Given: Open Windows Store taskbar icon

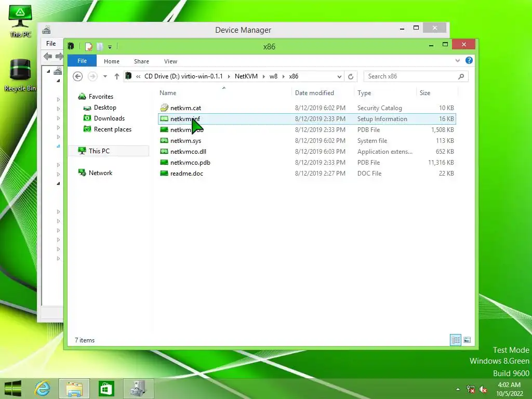Looking at the screenshot, I should pos(106,389).
